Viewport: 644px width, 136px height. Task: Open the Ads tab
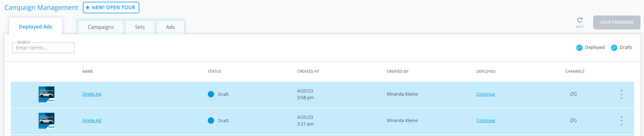170,27
